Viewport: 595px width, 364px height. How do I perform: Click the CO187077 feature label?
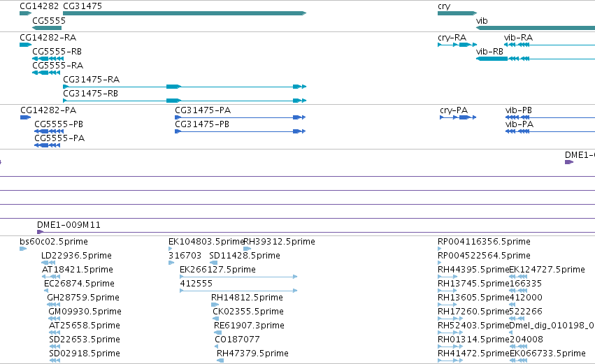[237, 340]
